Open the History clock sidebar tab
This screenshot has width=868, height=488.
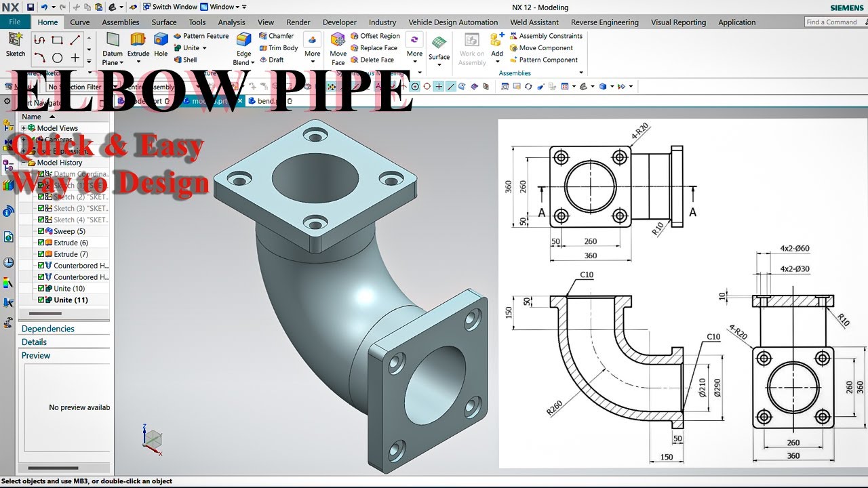(8, 262)
